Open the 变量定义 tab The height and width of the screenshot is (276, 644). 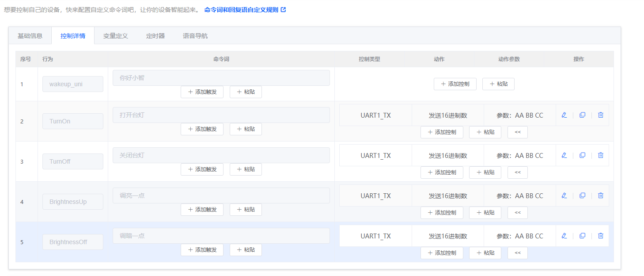pos(116,36)
